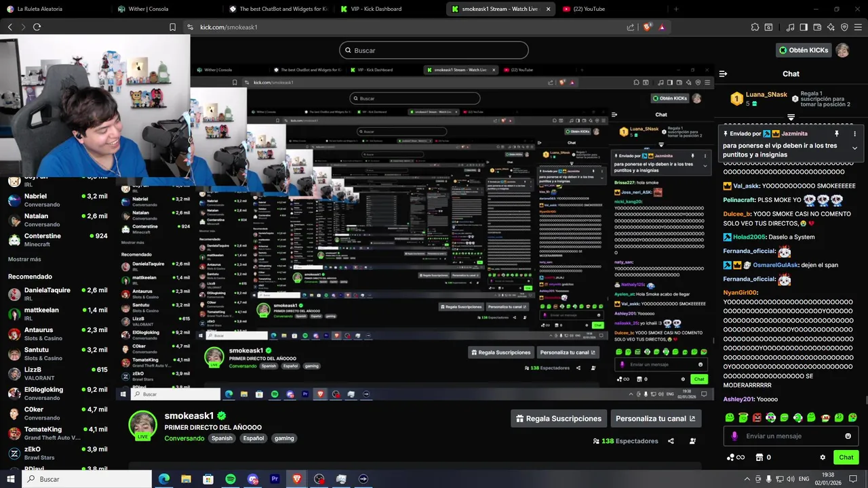Open the Brave playlist music note icon
The image size is (868, 488).
790,27
